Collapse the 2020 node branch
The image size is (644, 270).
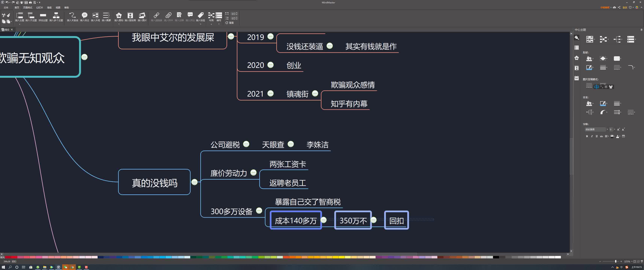coord(271,65)
